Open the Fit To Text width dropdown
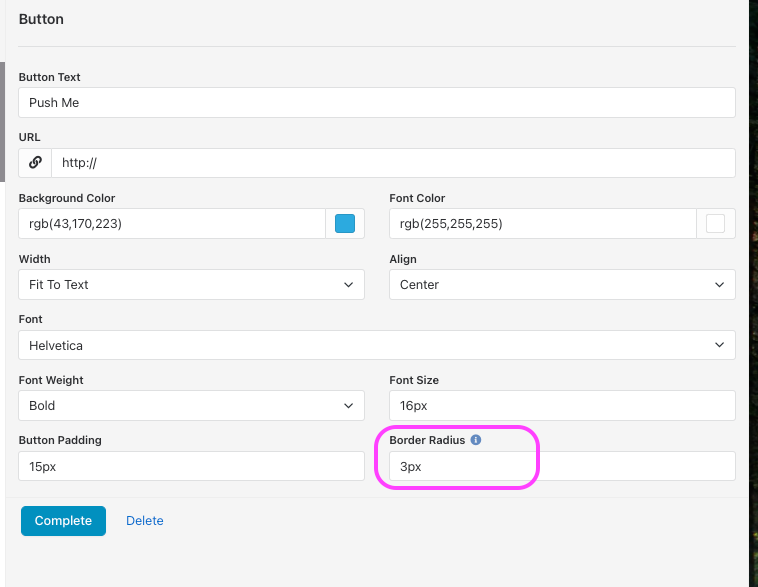Viewport: 758px width, 587px height. tap(191, 284)
